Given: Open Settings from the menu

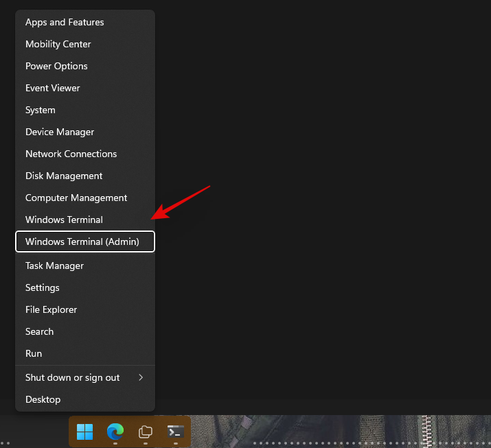Looking at the screenshot, I should coord(43,287).
